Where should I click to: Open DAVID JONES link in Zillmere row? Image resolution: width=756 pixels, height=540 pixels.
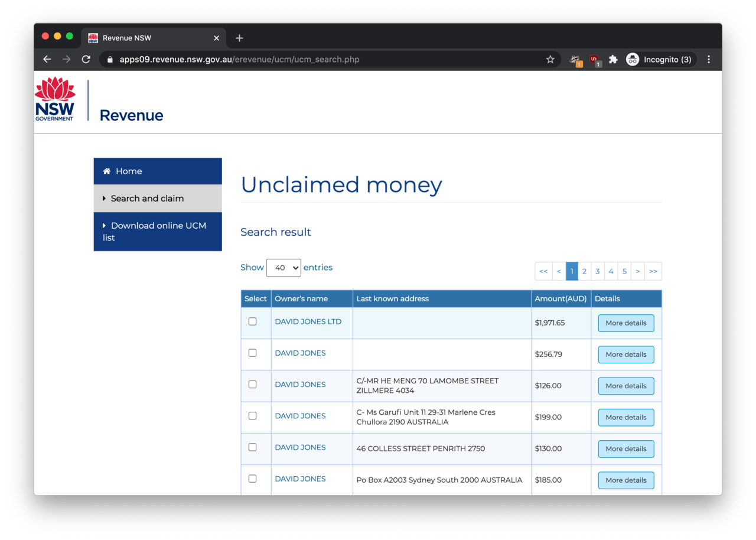click(300, 384)
